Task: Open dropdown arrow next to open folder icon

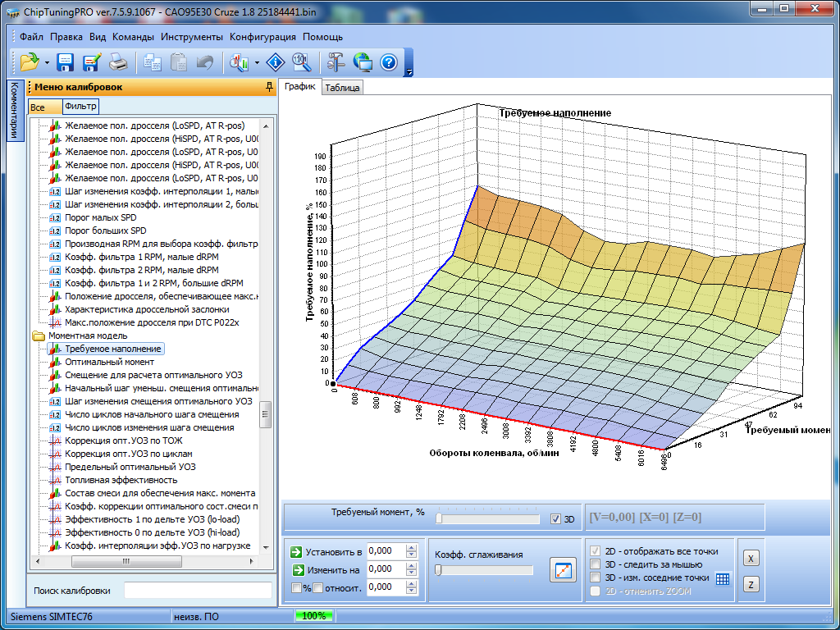Action: tap(47, 62)
